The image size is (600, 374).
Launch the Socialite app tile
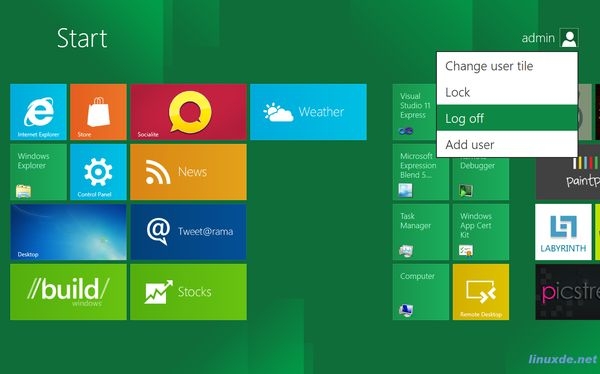188,112
